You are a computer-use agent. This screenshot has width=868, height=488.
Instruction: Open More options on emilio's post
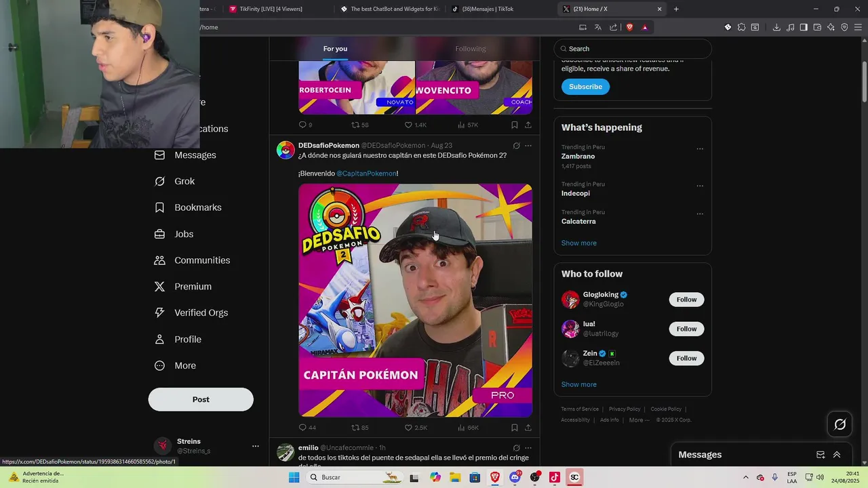[528, 448]
